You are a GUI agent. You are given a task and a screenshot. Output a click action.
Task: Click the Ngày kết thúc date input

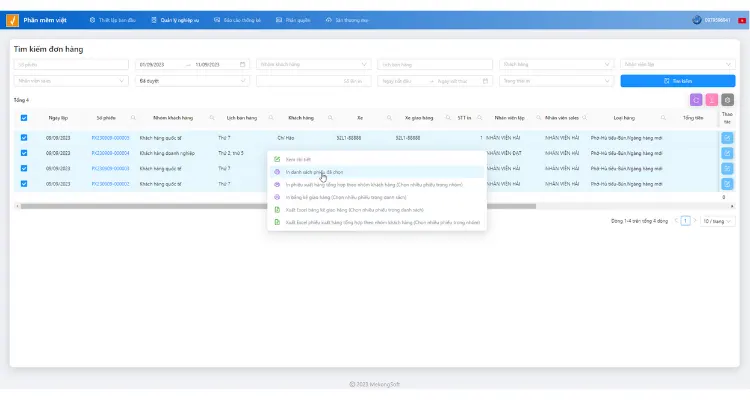pos(456,81)
